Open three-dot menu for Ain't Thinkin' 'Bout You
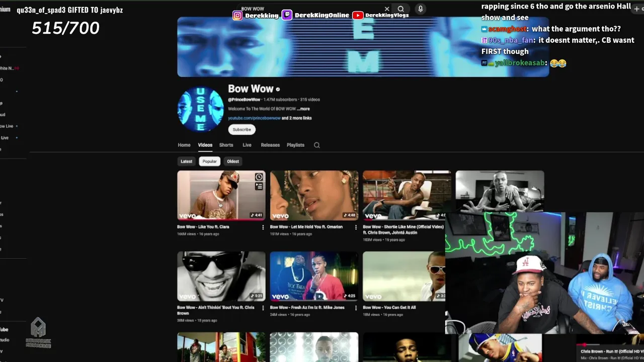644x362 pixels. point(263,308)
